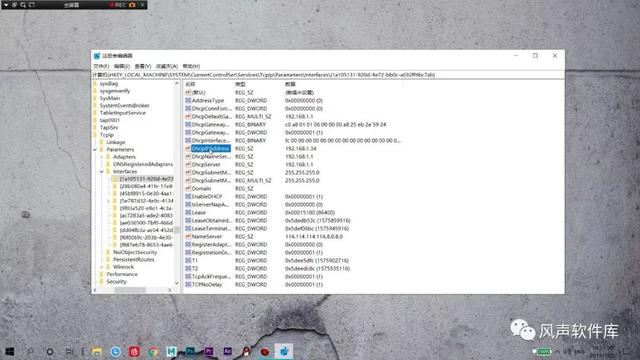Open the 帮助(H) menu
This screenshot has height=360, width=640.
pos(191,66)
